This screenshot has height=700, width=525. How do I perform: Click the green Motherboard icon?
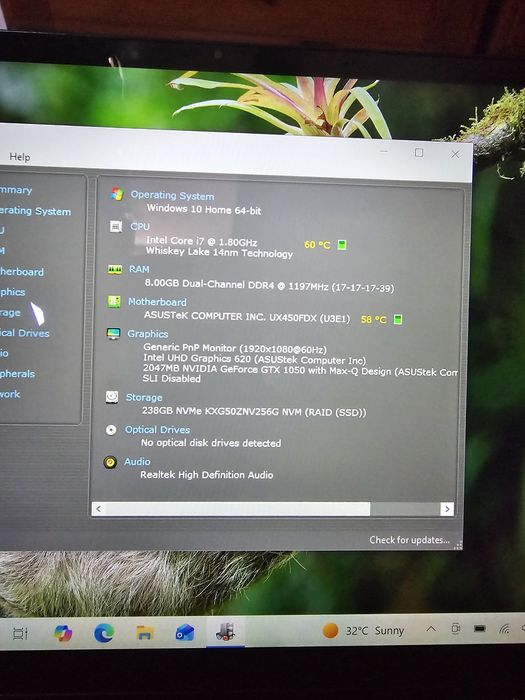pyautogui.click(x=114, y=302)
